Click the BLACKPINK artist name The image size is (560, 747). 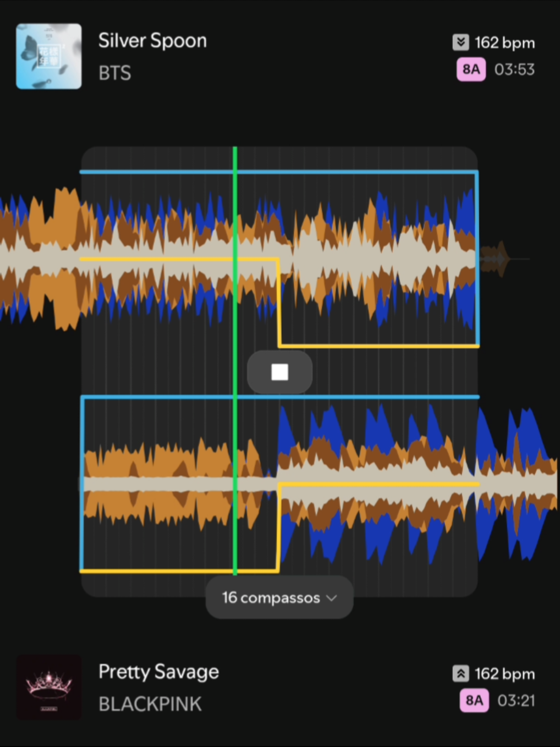coord(150,704)
